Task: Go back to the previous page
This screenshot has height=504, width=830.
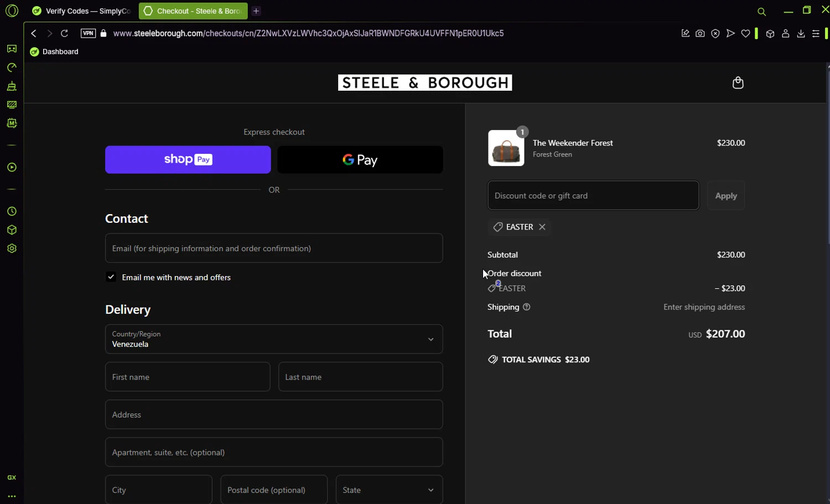Action: point(34,33)
